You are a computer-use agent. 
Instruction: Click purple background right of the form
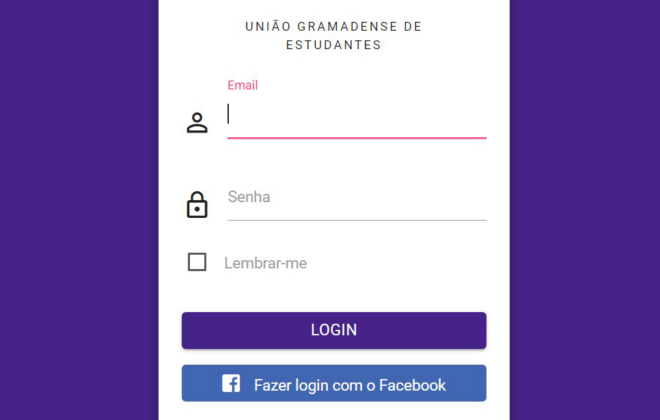tap(585, 210)
